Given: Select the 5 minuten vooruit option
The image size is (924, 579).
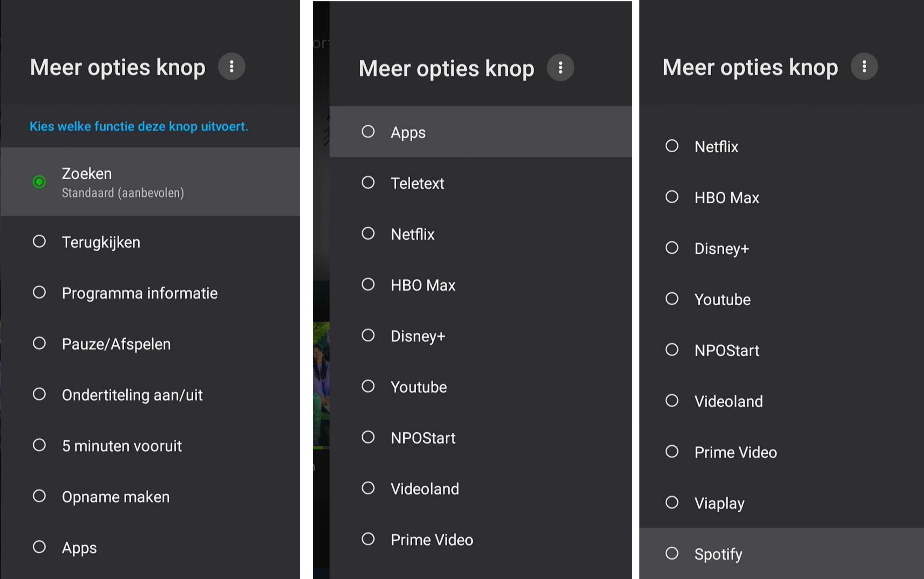Looking at the screenshot, I should 39,445.
